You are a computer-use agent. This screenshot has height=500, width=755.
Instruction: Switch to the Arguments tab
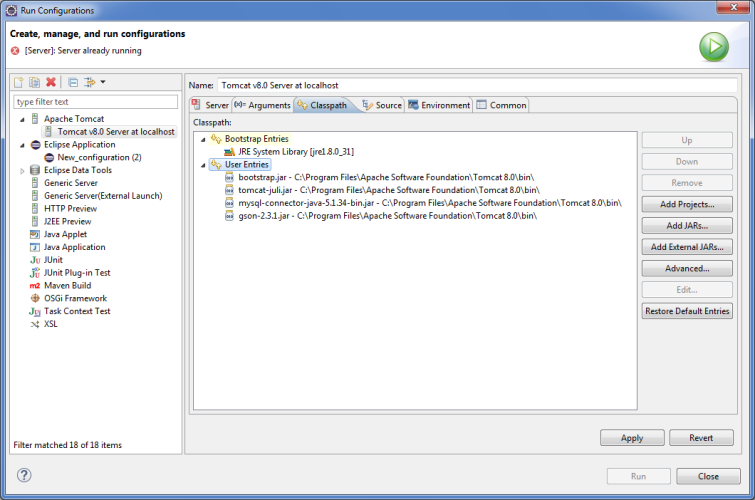coord(262,105)
